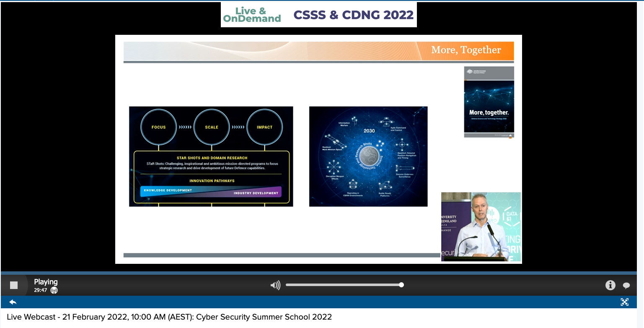This screenshot has height=328, width=644.
Task: Mute the audio with speaker icon
Action: click(275, 286)
